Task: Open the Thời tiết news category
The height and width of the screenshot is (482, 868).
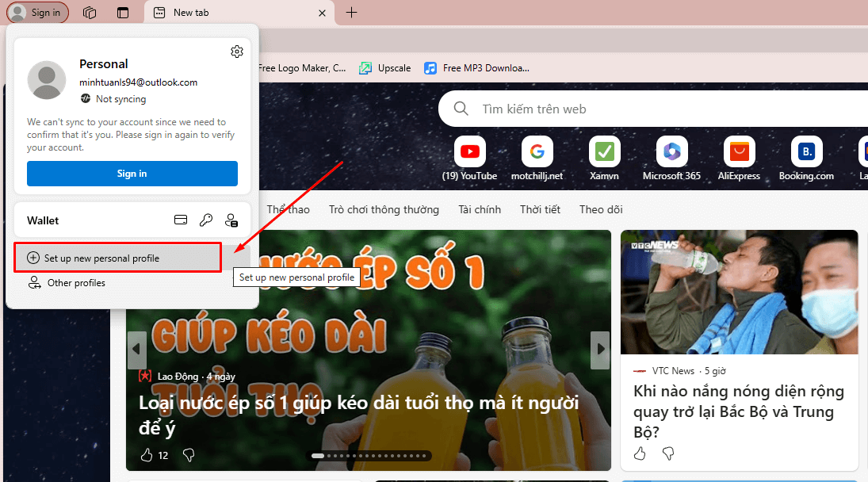Action: click(x=541, y=210)
